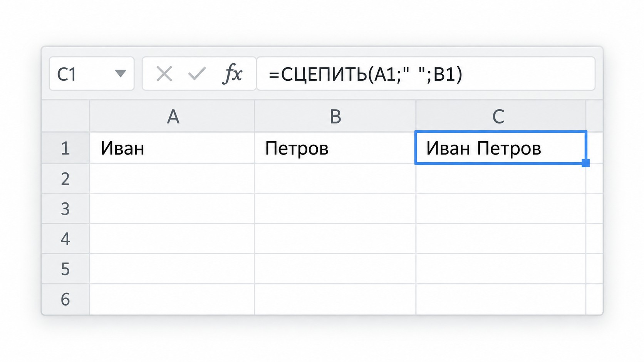Select empty cell A6
The height and width of the screenshot is (362, 644).
click(x=172, y=299)
